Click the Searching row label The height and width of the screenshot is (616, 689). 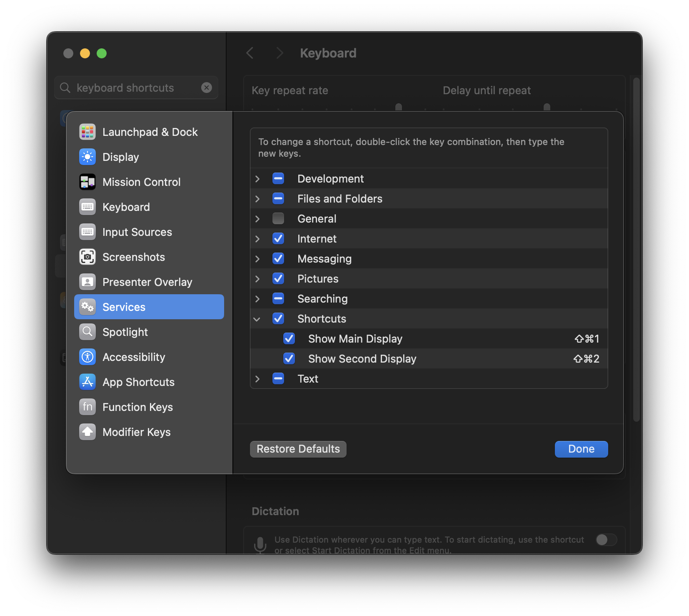322,299
